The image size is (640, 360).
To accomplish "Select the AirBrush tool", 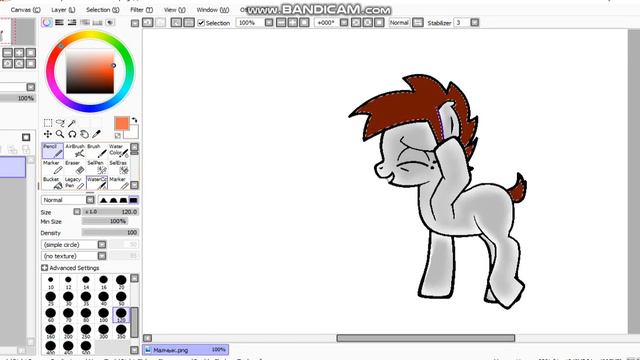I will tap(75, 151).
